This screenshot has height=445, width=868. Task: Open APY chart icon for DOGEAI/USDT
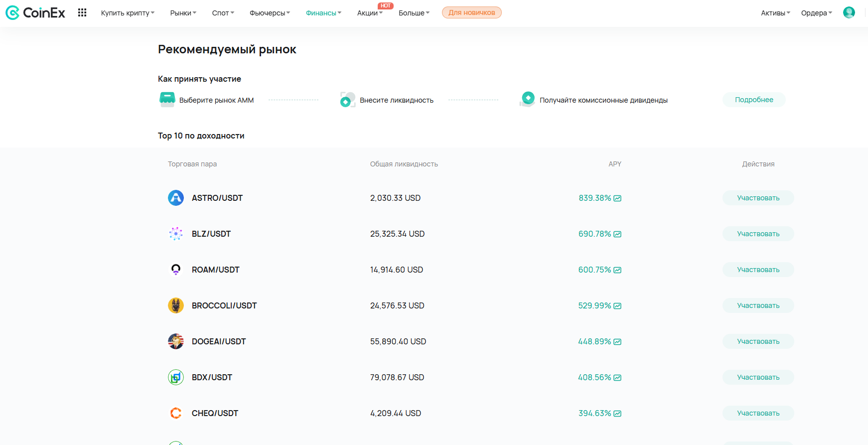pos(617,342)
